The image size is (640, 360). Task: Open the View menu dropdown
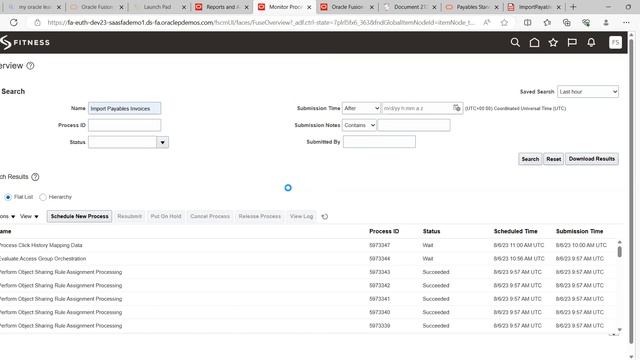tap(29, 216)
